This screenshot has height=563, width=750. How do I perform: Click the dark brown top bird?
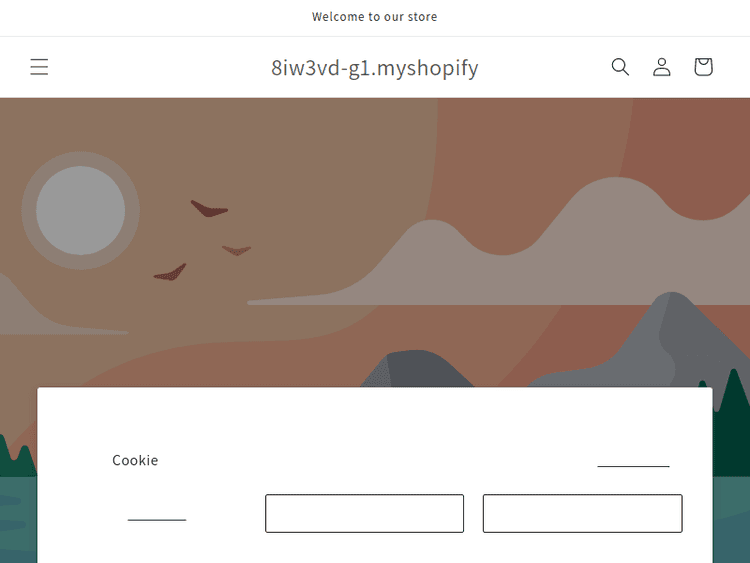(x=209, y=209)
